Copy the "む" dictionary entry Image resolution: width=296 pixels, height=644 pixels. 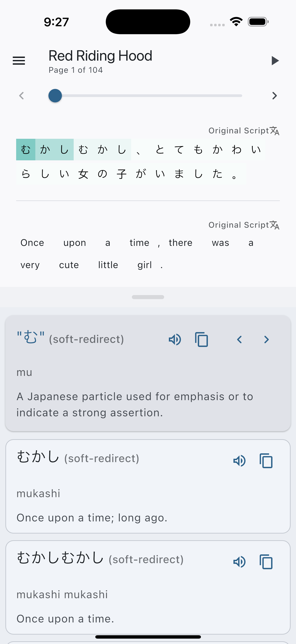201,340
